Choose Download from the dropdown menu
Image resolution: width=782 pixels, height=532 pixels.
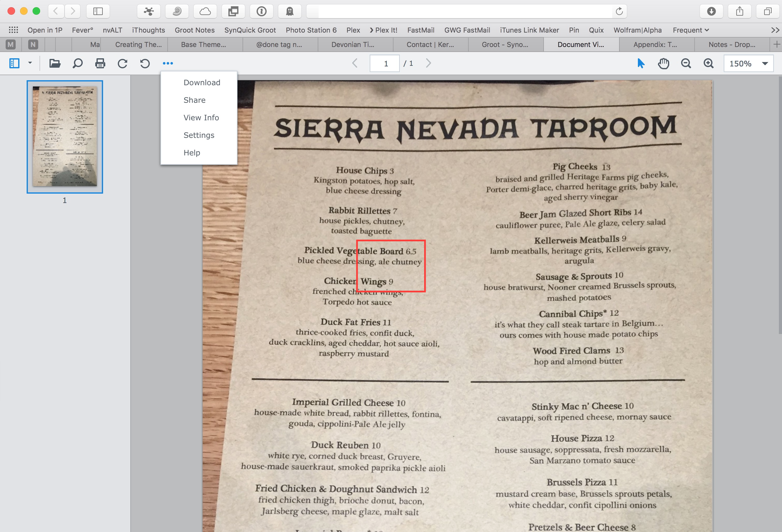point(202,82)
